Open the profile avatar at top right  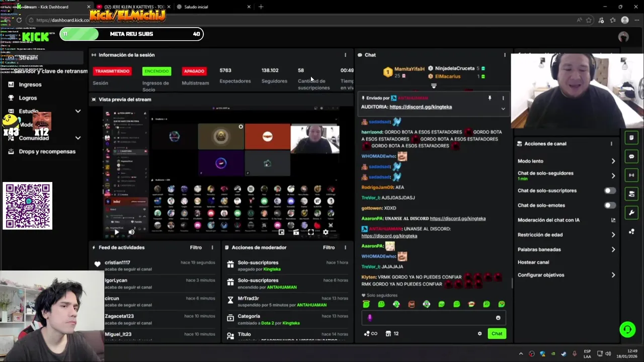pos(623,37)
